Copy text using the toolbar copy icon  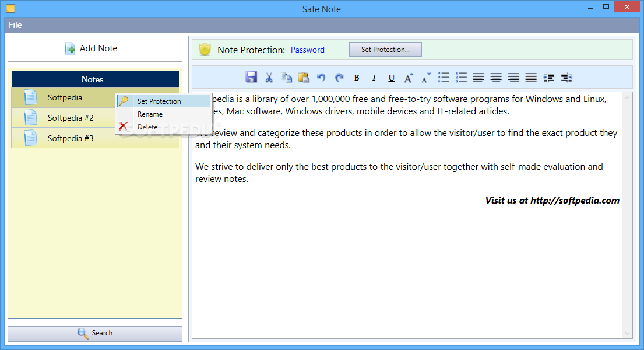tap(286, 78)
